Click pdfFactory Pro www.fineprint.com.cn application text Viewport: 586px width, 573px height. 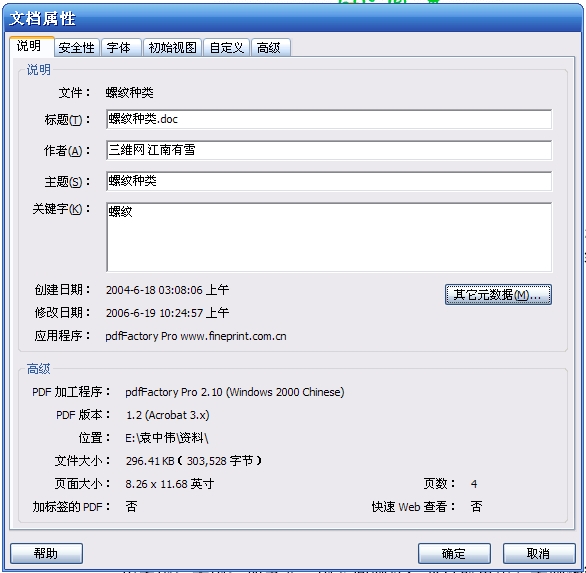pyautogui.click(x=196, y=336)
